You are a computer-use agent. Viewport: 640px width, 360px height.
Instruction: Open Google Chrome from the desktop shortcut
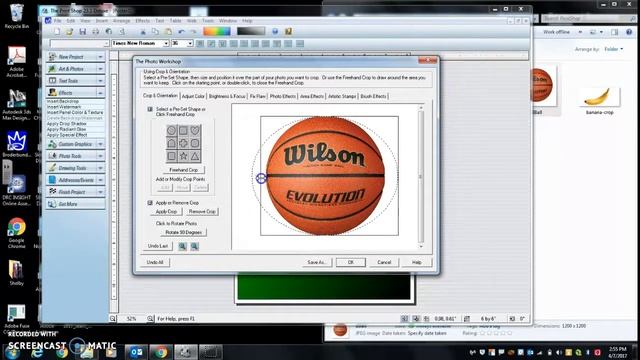click(x=16, y=233)
